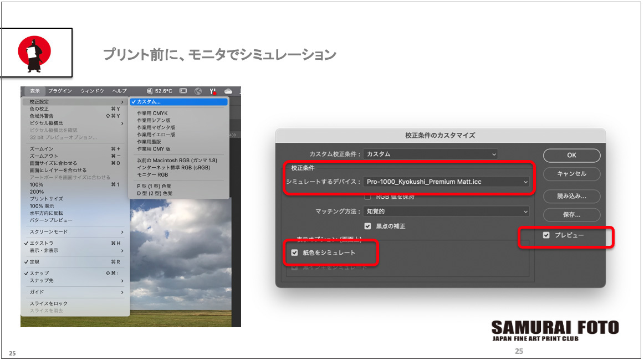Click the globe icon in menu bar
Screen dimensions: 644x361
(x=198, y=91)
